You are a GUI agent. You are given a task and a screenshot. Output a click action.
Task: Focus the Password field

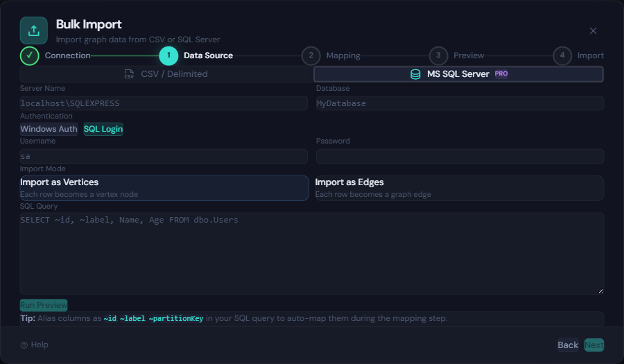460,156
